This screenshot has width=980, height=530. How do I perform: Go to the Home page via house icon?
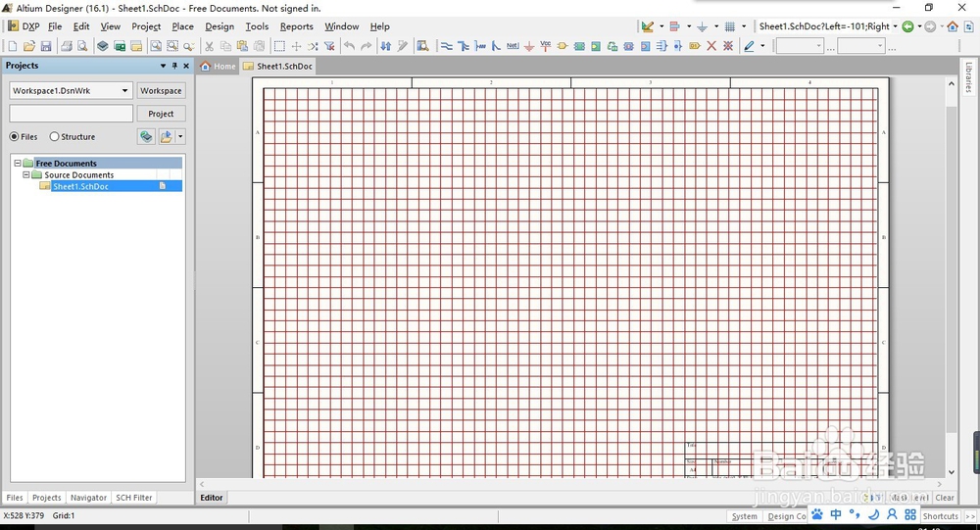click(x=953, y=26)
